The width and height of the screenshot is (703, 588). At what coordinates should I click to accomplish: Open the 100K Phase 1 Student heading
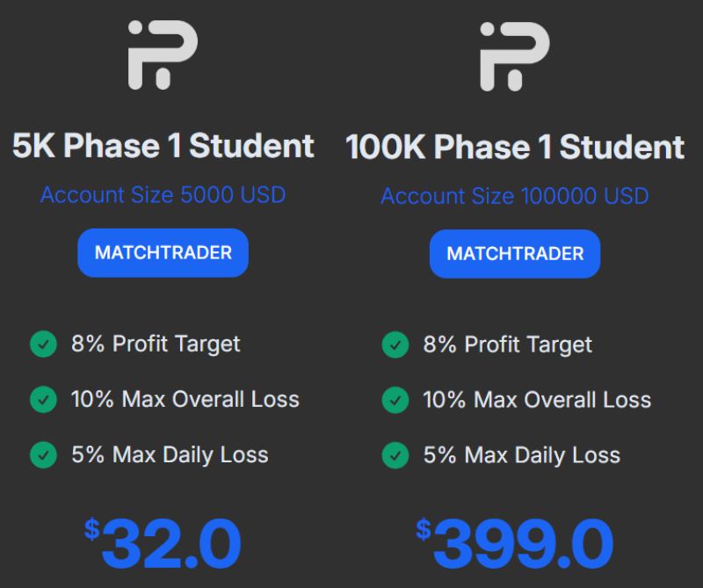[x=515, y=147]
